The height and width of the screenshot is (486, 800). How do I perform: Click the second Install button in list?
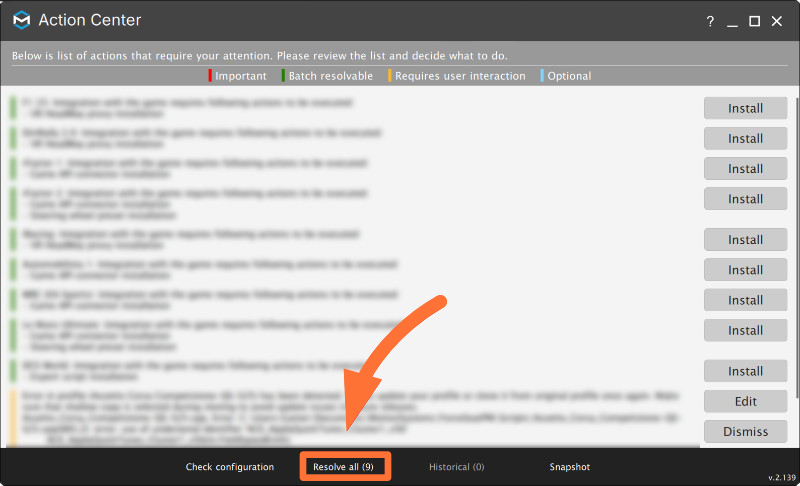tap(745, 138)
